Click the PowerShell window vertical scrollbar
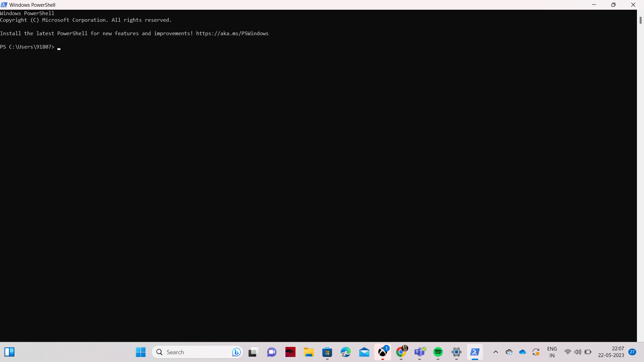This screenshot has height=362, width=644. pos(640,20)
